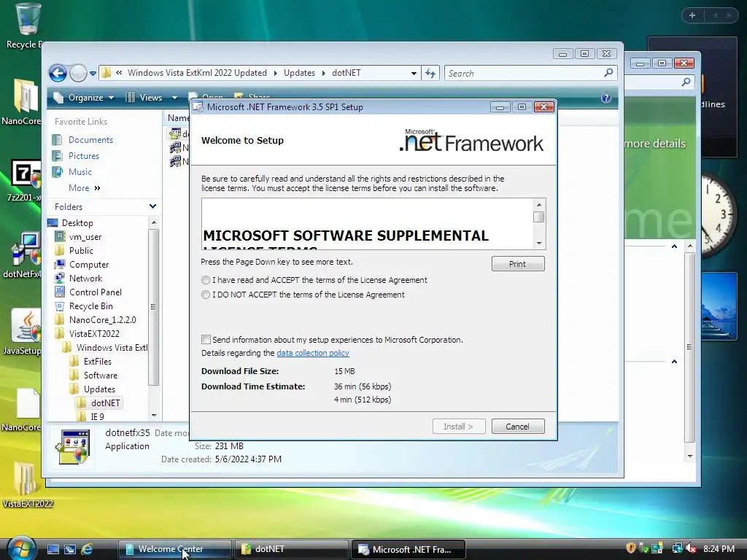Open the Music favorite link
This screenshot has width=747, height=560.
[80, 172]
